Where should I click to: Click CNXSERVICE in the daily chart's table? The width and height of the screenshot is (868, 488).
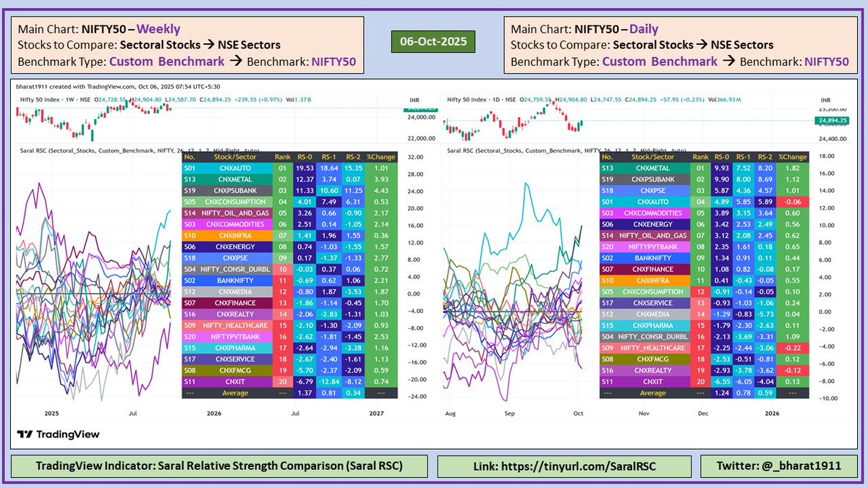click(x=652, y=304)
